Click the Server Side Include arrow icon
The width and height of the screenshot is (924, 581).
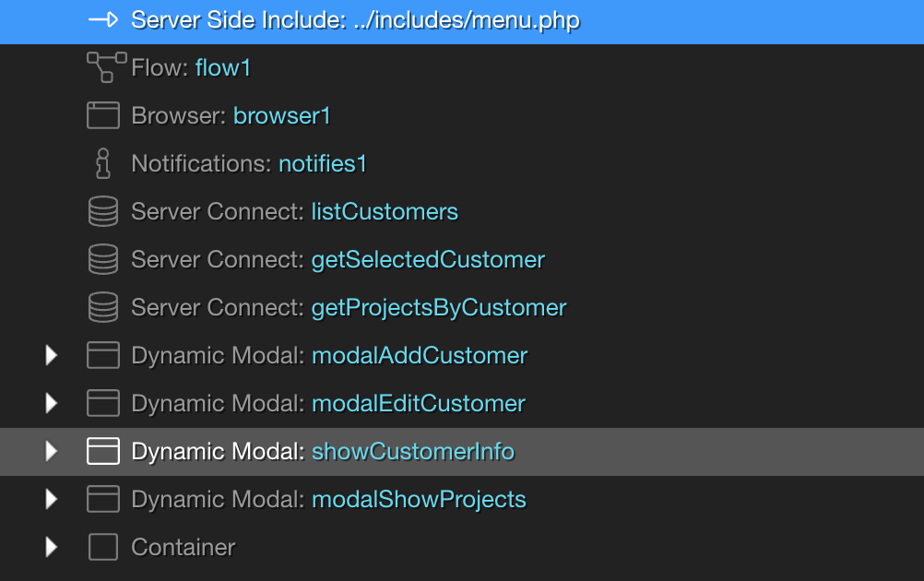coord(103,20)
